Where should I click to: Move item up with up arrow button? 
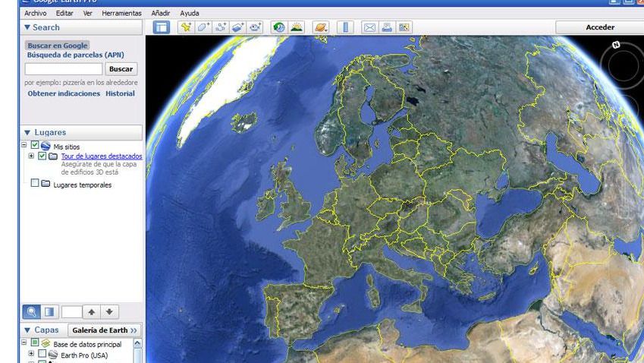[92, 312]
